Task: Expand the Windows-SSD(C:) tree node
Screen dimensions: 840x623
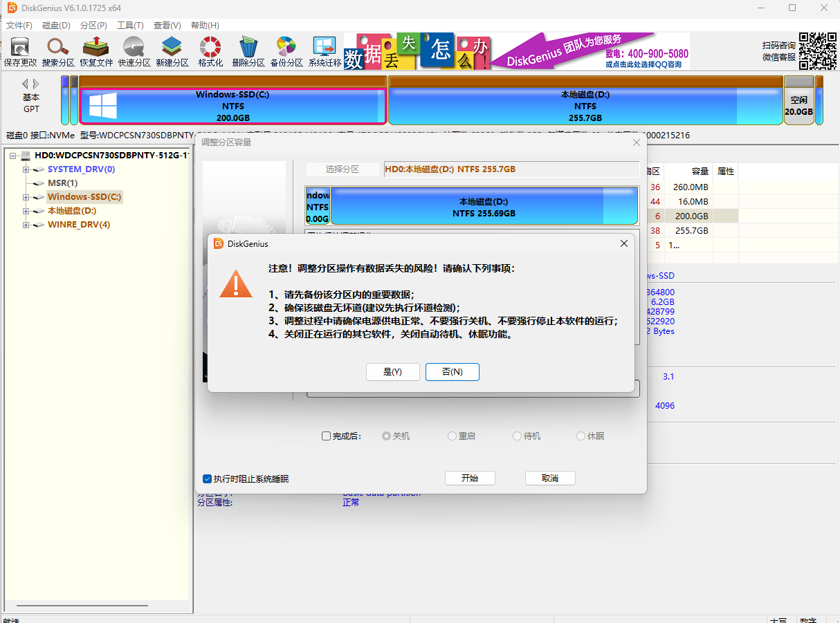Action: (x=26, y=197)
